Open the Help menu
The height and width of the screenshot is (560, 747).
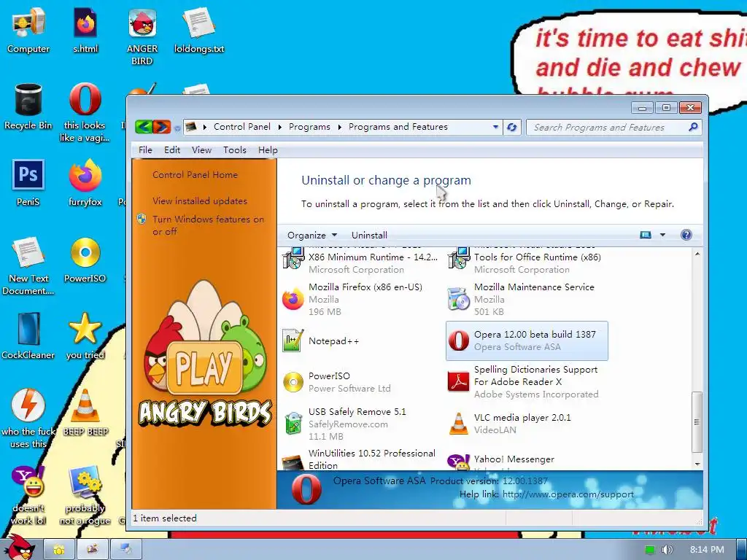pos(268,150)
